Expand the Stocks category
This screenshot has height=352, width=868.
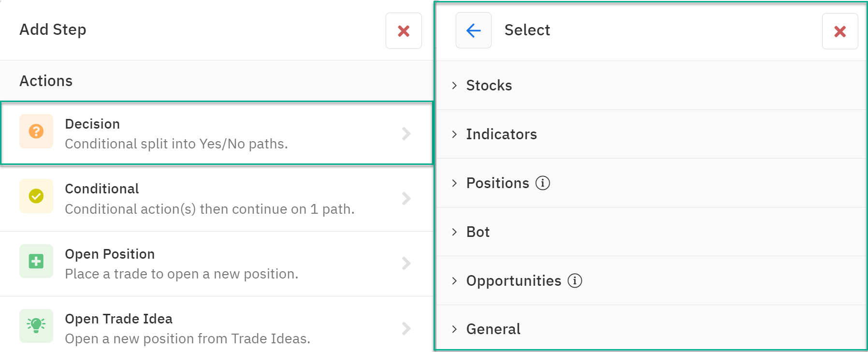[x=651, y=85]
